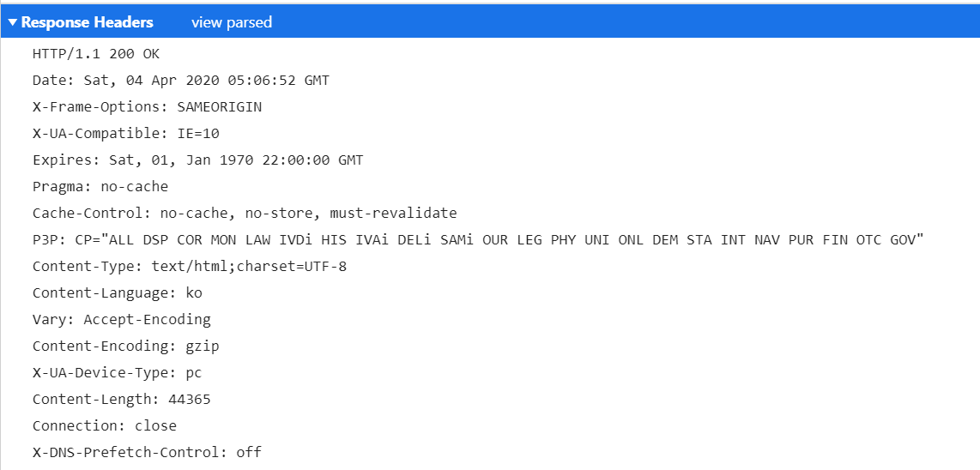Click the HTTP/1.1 200 OK status line
980x470 pixels.
coord(96,54)
